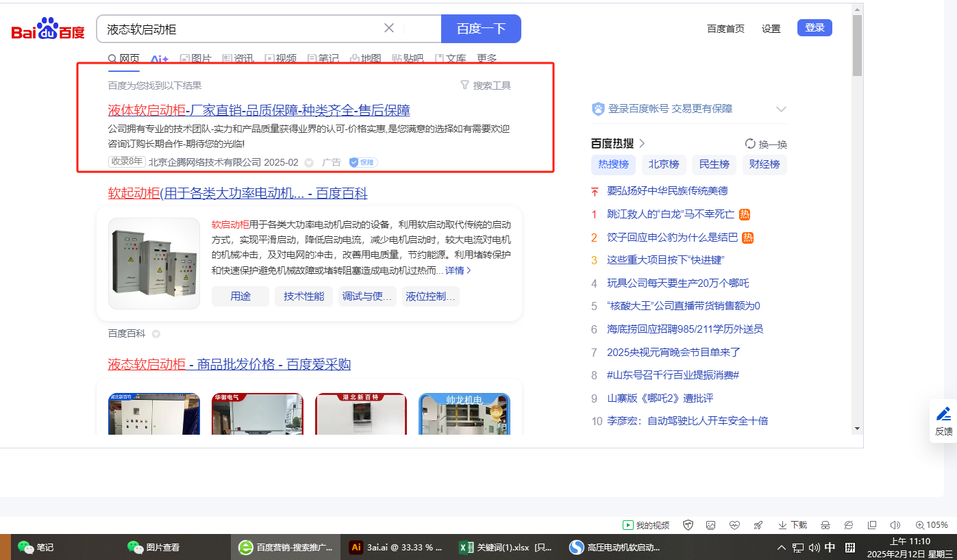Click the heart-rate health check icon
The height and width of the screenshot is (560, 957).
point(734,525)
